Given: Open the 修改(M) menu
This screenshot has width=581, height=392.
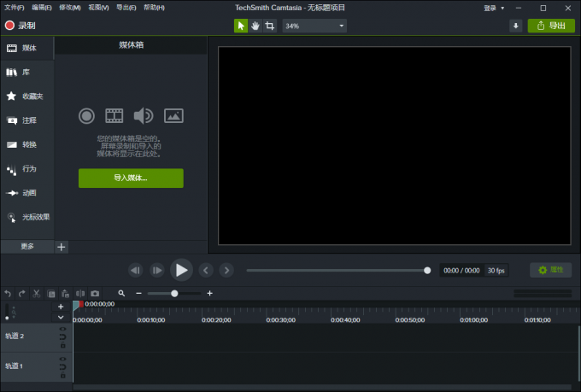Looking at the screenshot, I should point(70,8).
